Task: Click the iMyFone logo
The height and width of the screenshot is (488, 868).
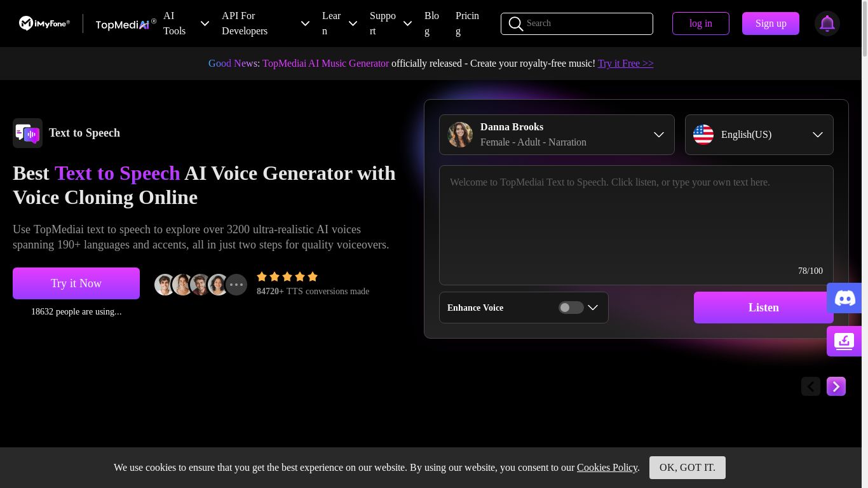Action: tap(44, 24)
